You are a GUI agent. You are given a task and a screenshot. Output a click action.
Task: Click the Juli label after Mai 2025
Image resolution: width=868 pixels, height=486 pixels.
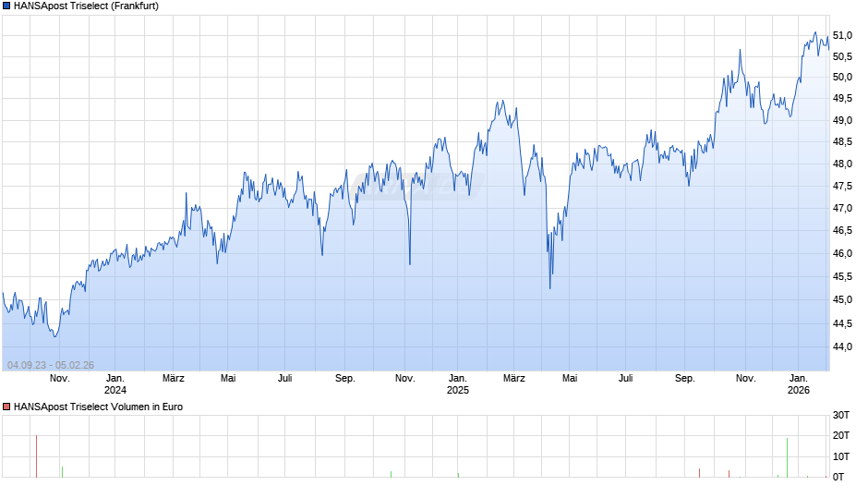click(x=625, y=379)
